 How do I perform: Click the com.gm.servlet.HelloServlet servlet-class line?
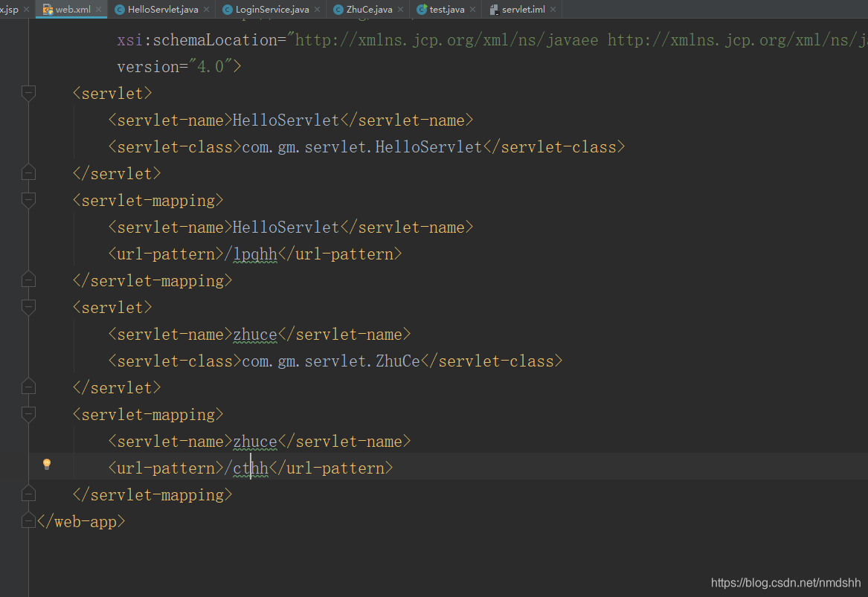point(367,146)
